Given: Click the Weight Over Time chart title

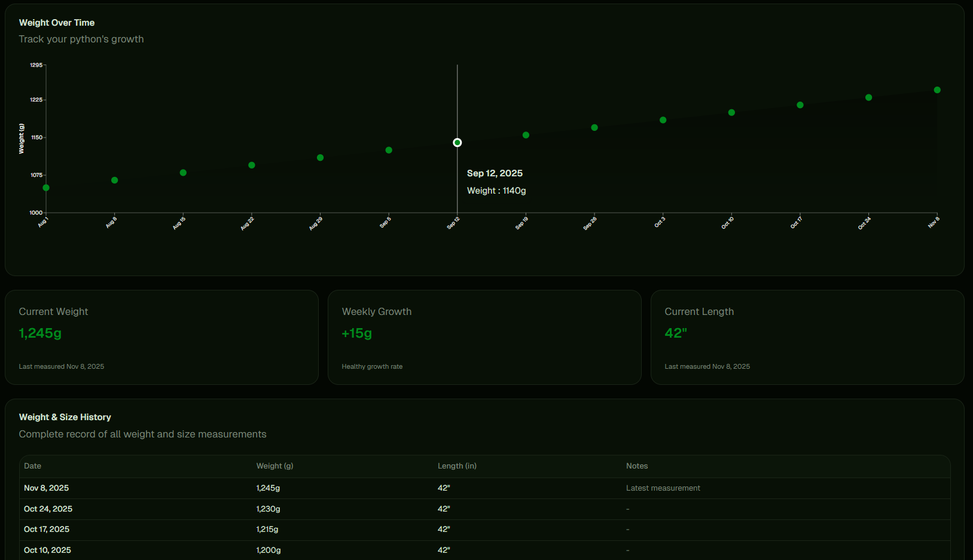Looking at the screenshot, I should pyautogui.click(x=57, y=22).
